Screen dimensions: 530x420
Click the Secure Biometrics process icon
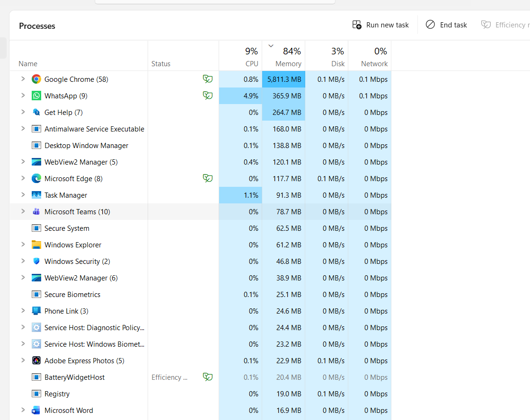[x=36, y=294]
